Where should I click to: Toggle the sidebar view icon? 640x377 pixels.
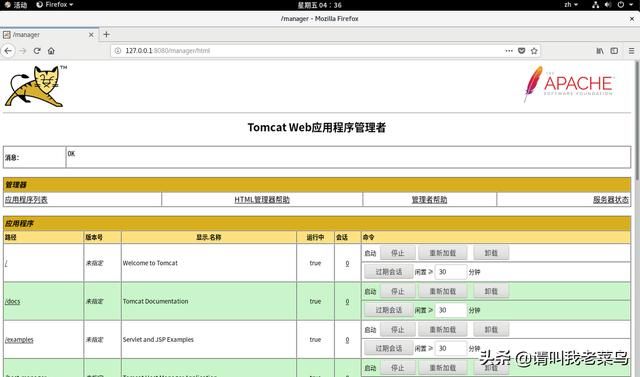(x=614, y=51)
